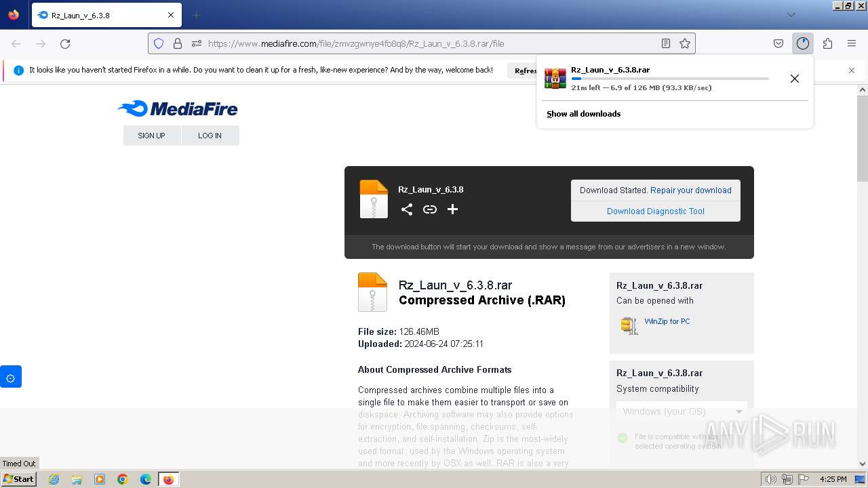
Task: Open the WinZip for PC link
Action: 667,321
